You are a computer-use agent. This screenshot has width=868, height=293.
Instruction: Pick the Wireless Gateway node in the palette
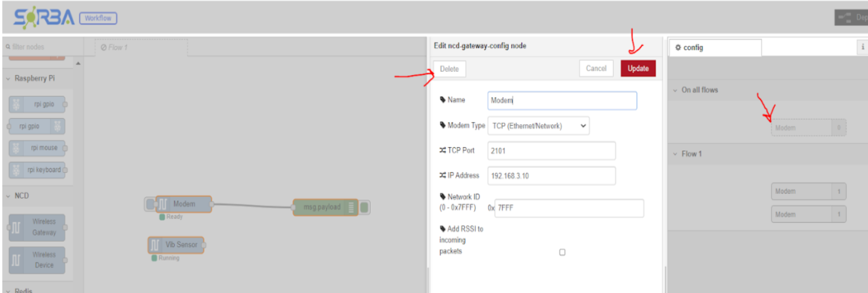tap(37, 227)
